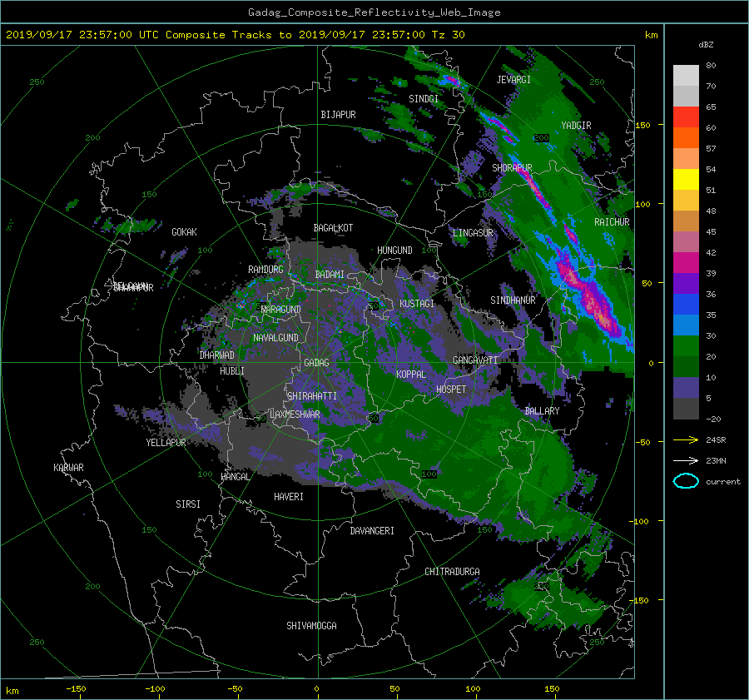Click the cyan current ellipse legend icon
Viewport: 749px width, 700px height.
[686, 481]
